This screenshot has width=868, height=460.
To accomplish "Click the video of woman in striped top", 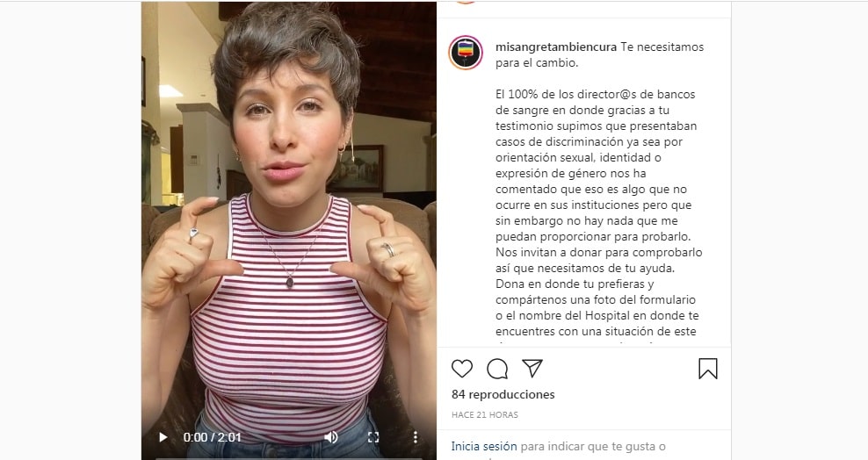I will (288, 221).
